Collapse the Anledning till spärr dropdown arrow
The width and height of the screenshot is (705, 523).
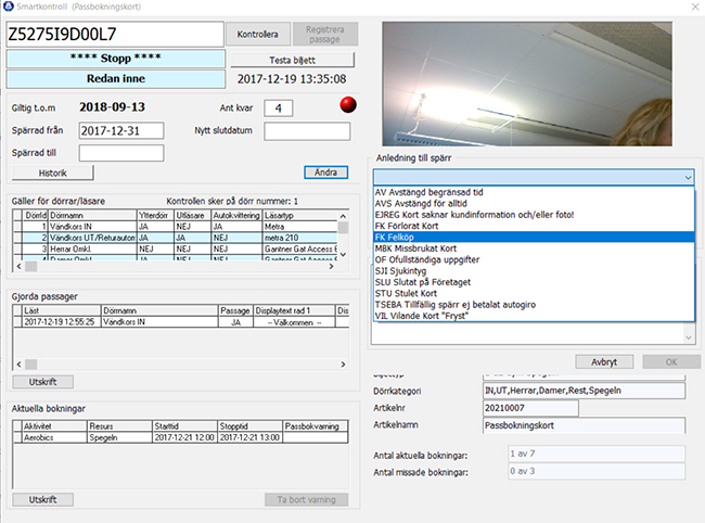click(x=688, y=177)
